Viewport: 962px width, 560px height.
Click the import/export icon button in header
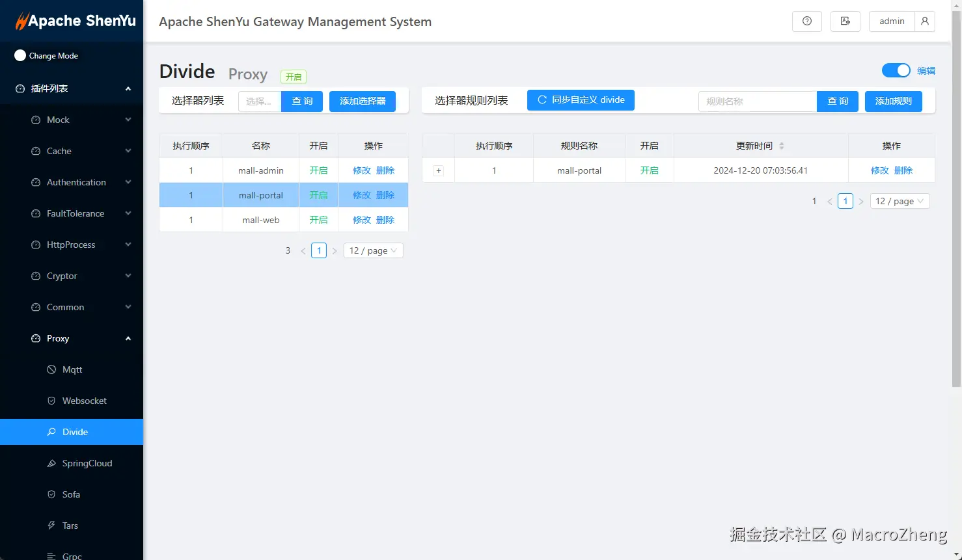[x=845, y=21]
